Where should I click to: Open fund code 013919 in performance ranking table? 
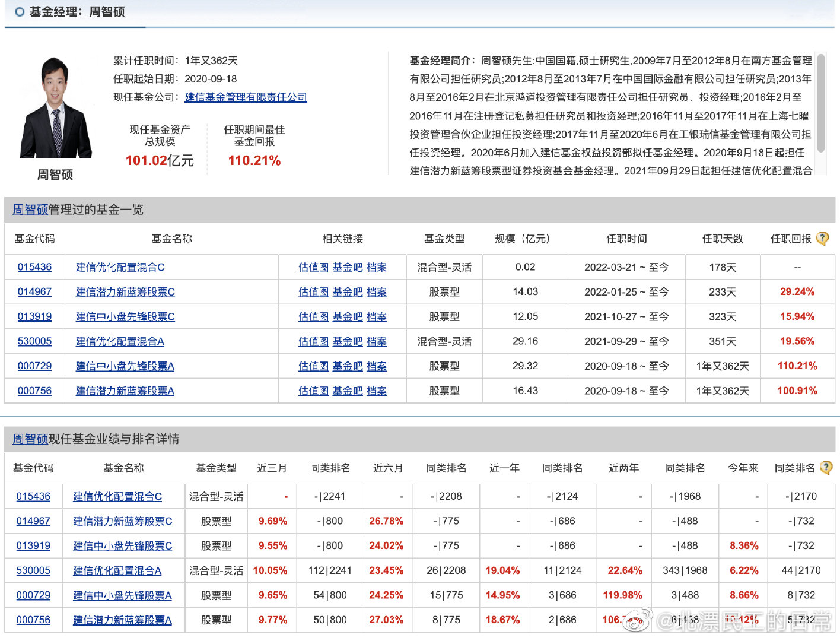(33, 545)
